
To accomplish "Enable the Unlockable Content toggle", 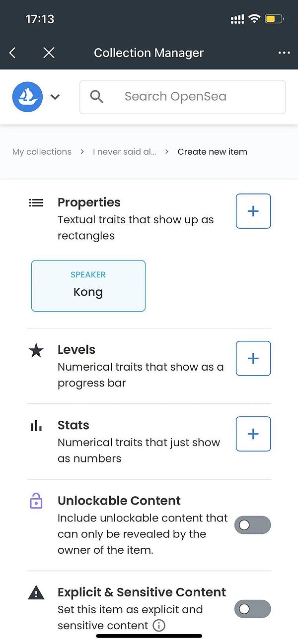I will point(252,525).
